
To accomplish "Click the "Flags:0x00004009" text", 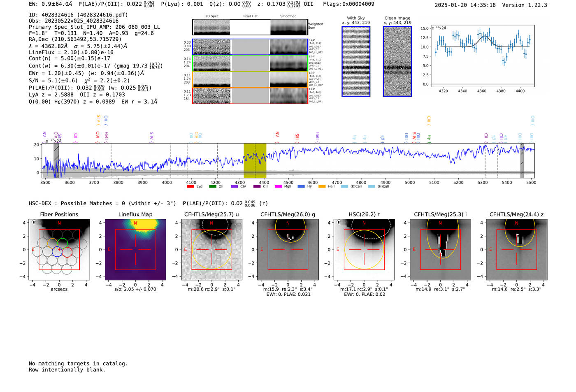I will [x=348, y=4].
